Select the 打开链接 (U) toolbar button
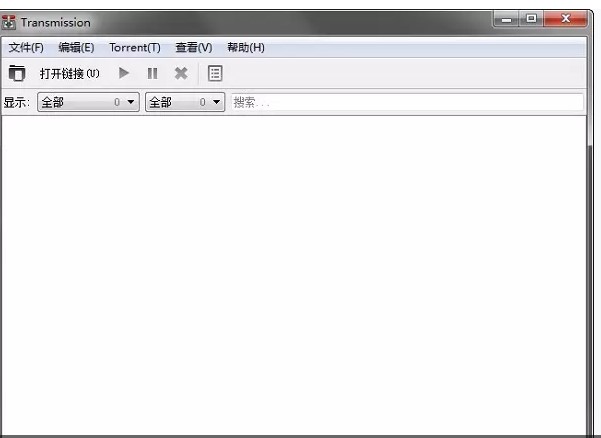 69,73
